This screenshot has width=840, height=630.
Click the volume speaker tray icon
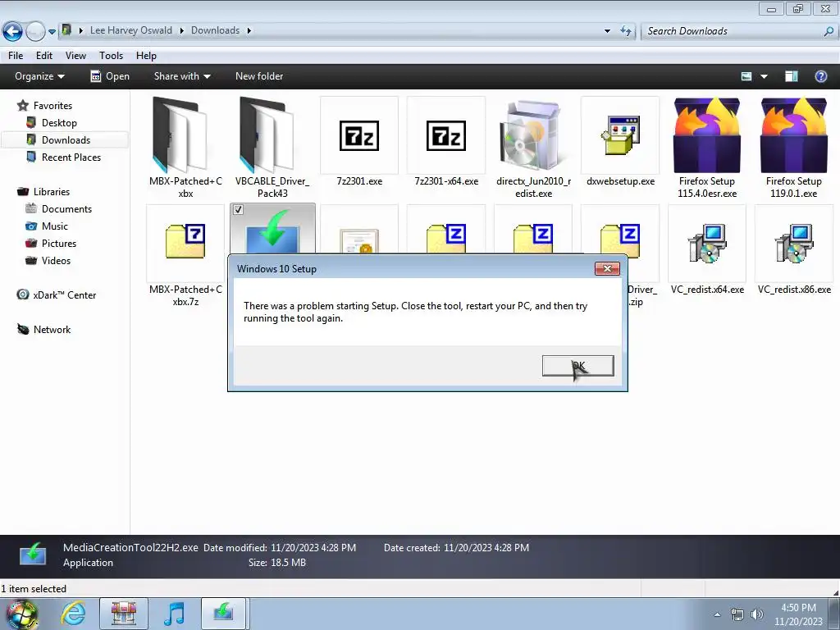click(x=756, y=614)
